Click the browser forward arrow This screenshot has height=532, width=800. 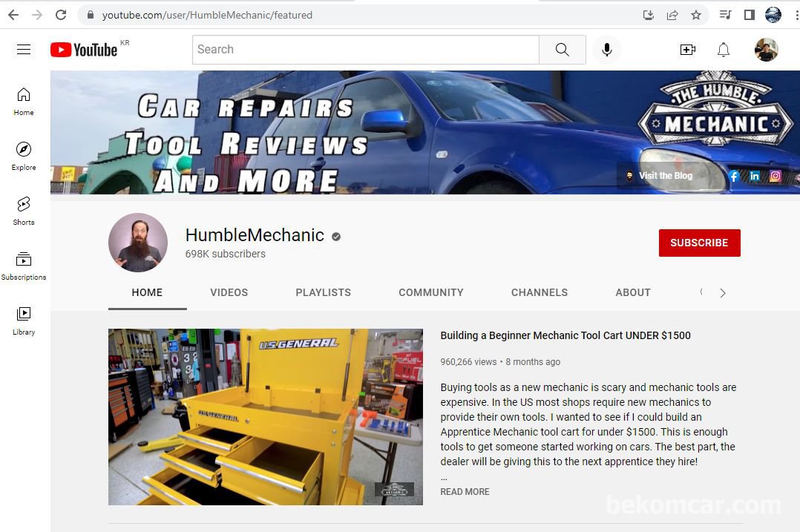point(37,15)
